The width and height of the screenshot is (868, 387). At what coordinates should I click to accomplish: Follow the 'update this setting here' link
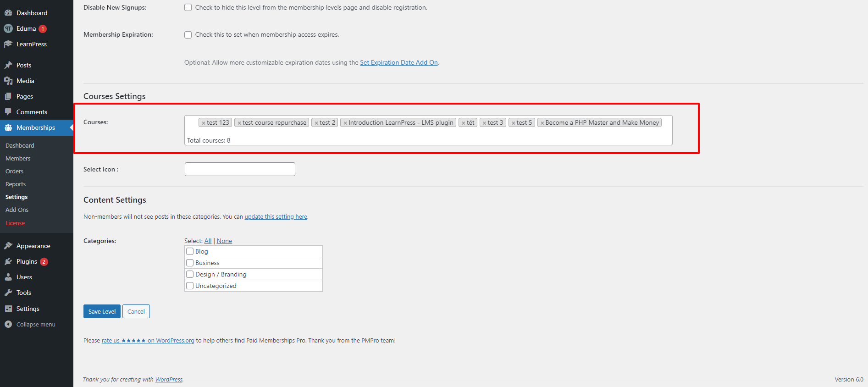coord(276,216)
